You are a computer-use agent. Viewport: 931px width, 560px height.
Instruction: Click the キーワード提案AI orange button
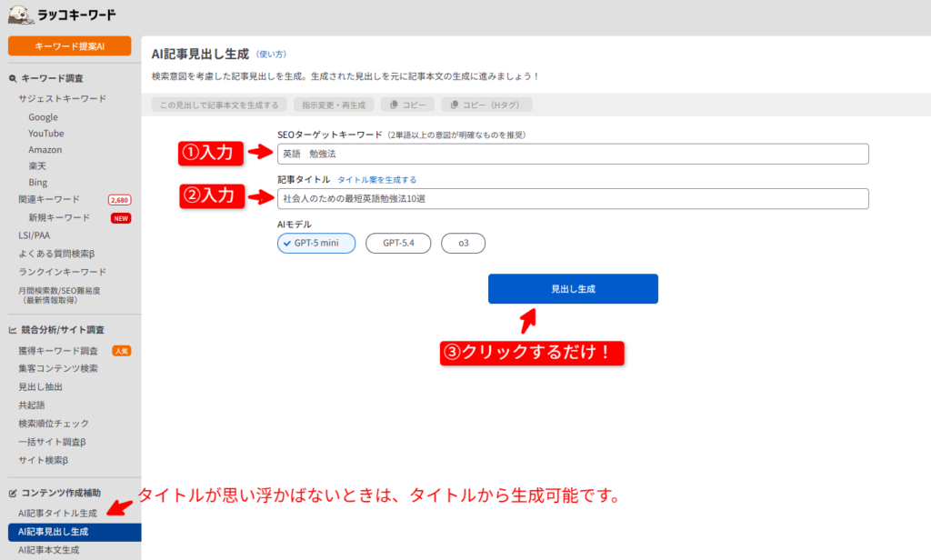click(70, 45)
